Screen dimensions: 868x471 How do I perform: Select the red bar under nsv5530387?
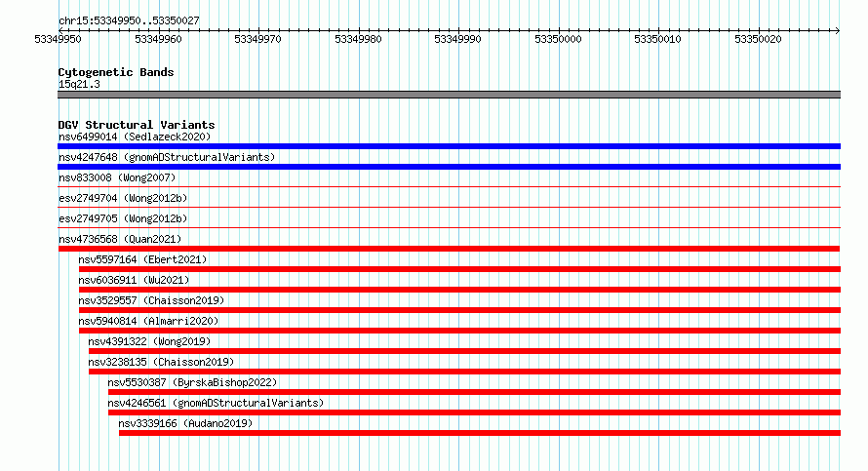click(474, 392)
